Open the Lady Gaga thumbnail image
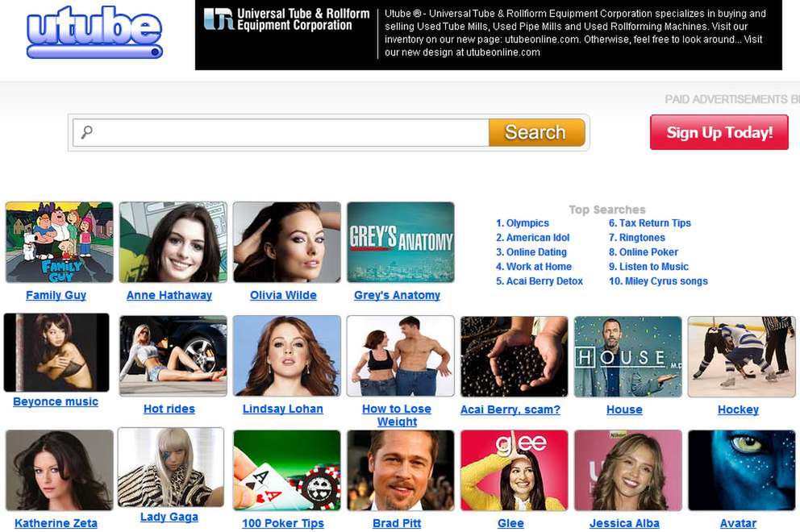This screenshot has height=532, width=800. (170, 468)
